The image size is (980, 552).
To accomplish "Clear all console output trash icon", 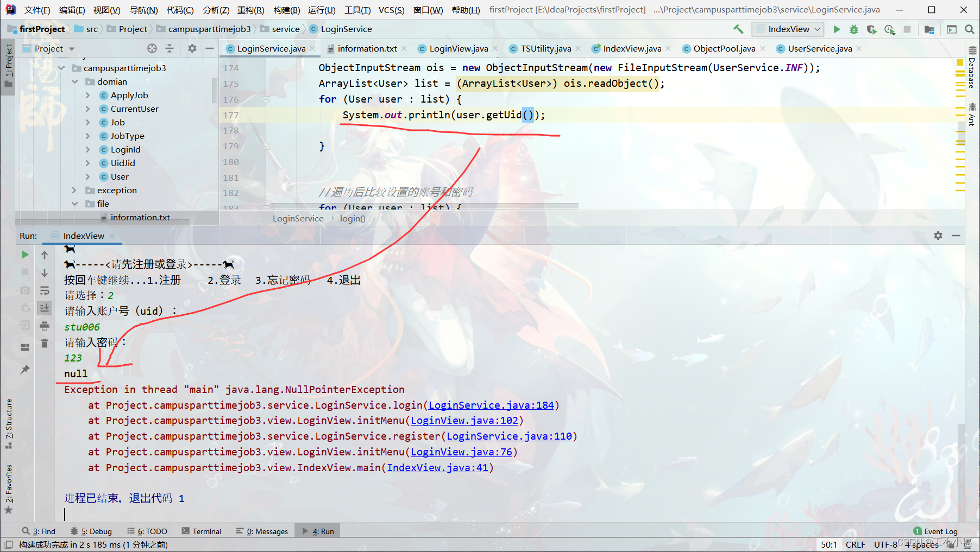I will (x=45, y=343).
